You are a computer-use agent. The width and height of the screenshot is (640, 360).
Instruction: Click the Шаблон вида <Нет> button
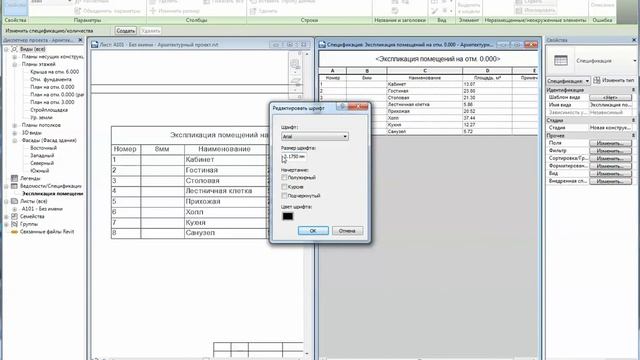tap(610, 98)
